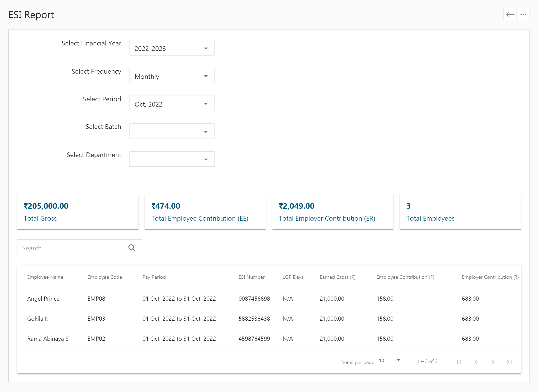Click ESI number 5882538438
538x392 pixels.
[x=254, y=319]
